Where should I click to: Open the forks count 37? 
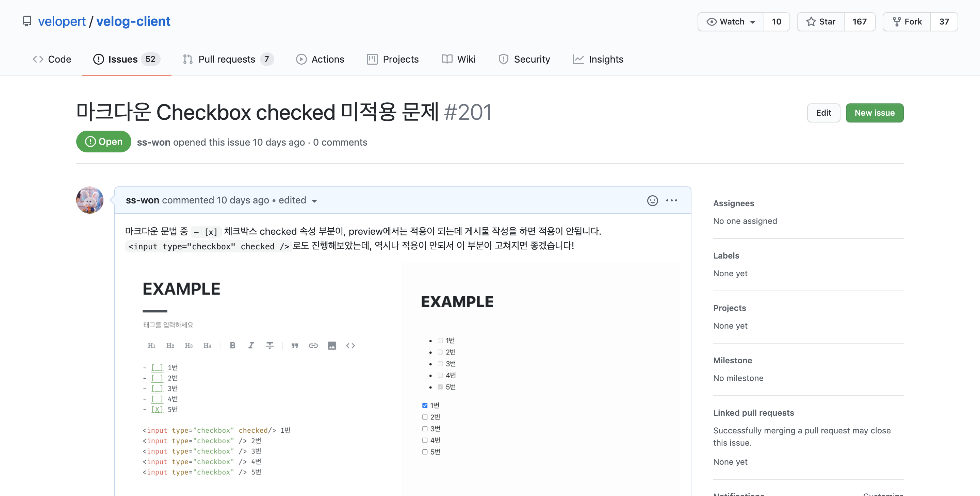point(944,22)
